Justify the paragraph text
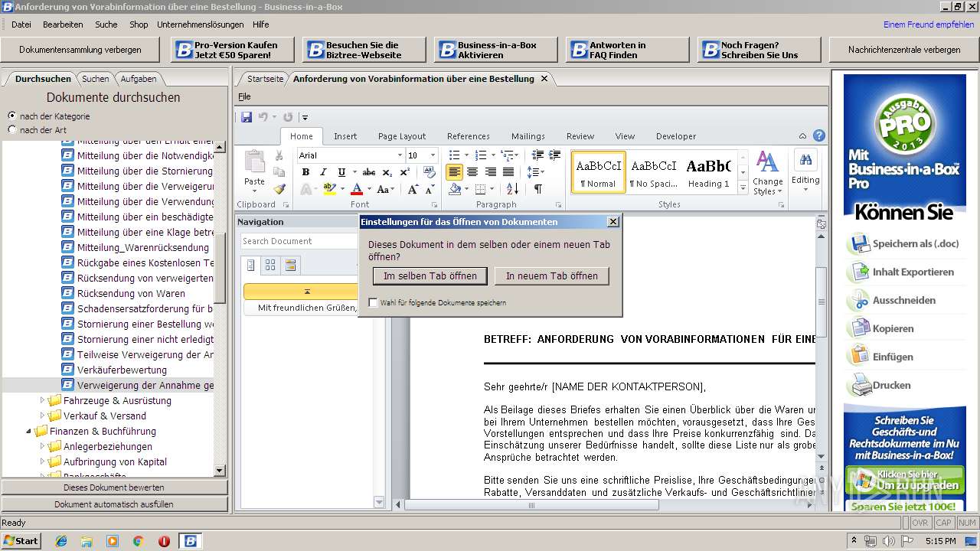Viewport: 980px width, 551px height. coord(508,172)
